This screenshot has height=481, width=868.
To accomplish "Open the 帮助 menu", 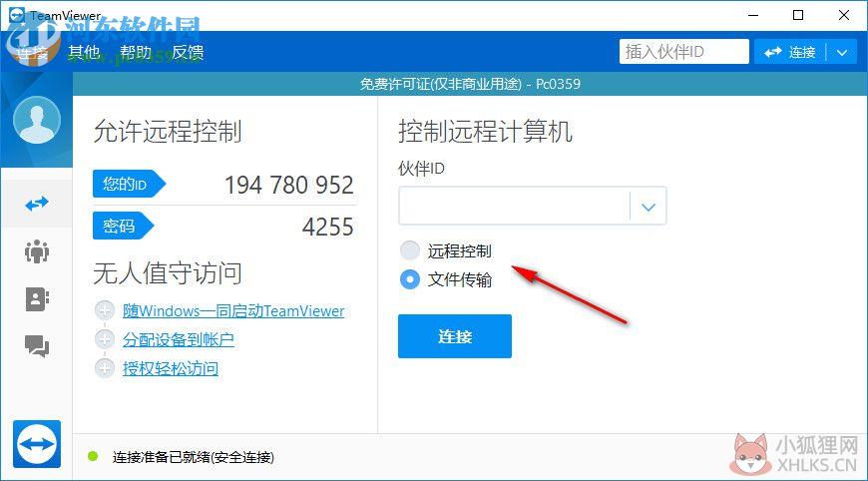I will click(136, 52).
